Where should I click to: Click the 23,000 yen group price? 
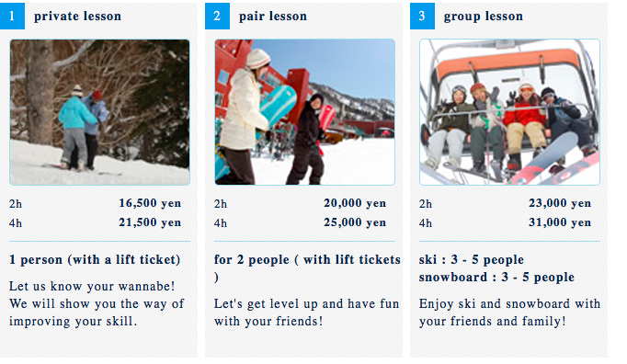tap(560, 203)
